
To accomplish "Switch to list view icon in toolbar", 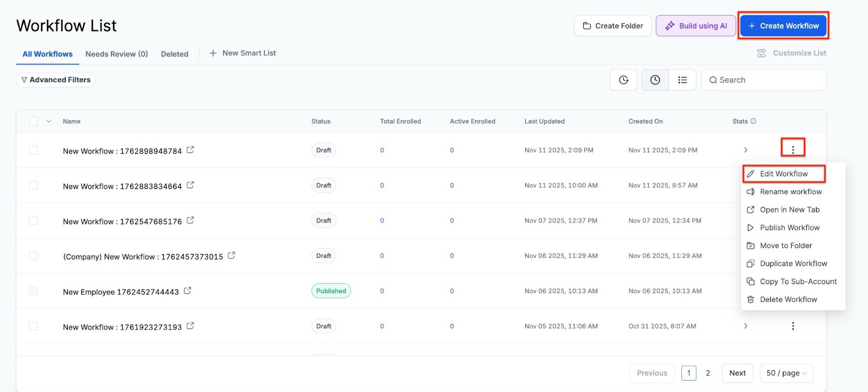I will click(x=682, y=80).
